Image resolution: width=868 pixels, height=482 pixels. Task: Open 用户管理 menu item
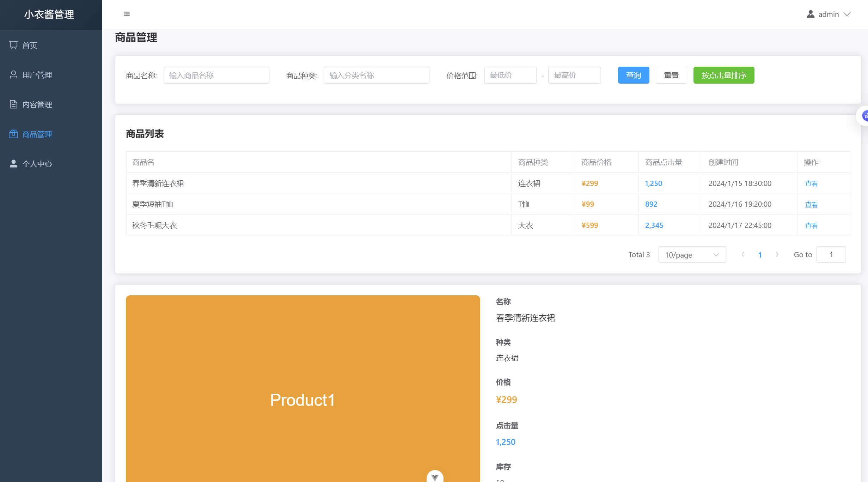tap(37, 75)
